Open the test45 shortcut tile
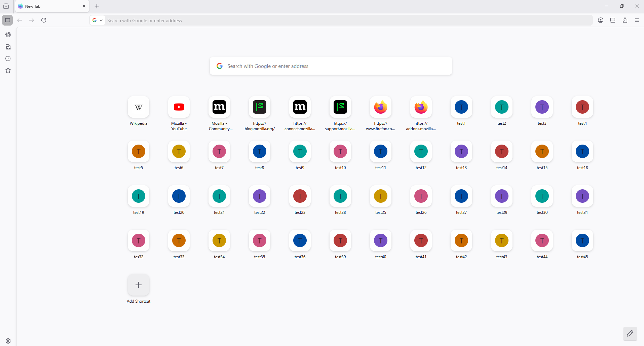Screen dimensions: 644x346 click(582, 241)
